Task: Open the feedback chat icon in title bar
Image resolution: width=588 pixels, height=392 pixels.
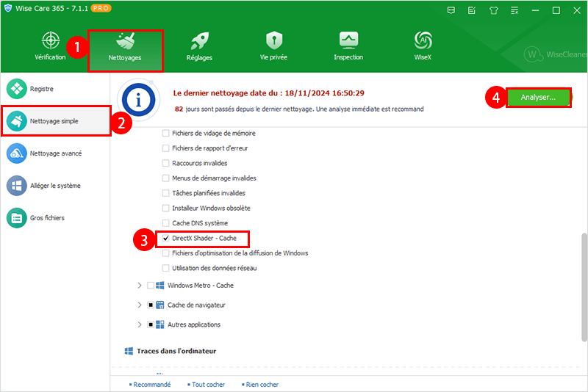Action: pyautogui.click(x=451, y=10)
